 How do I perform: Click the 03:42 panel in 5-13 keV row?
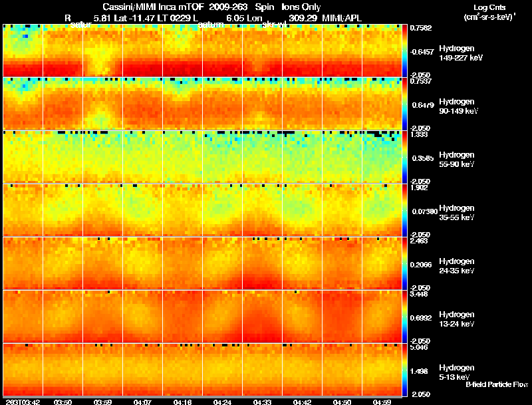tap(23, 370)
